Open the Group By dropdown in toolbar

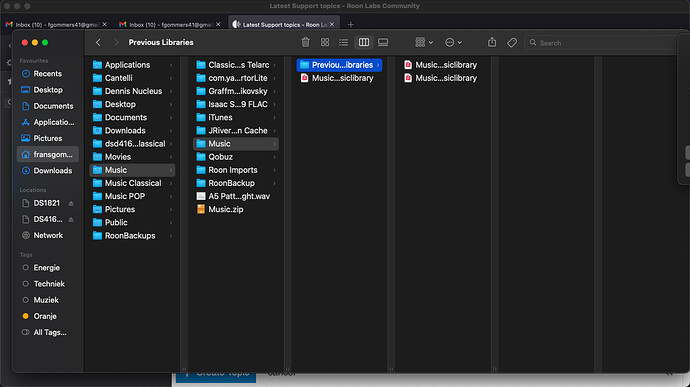coord(424,42)
